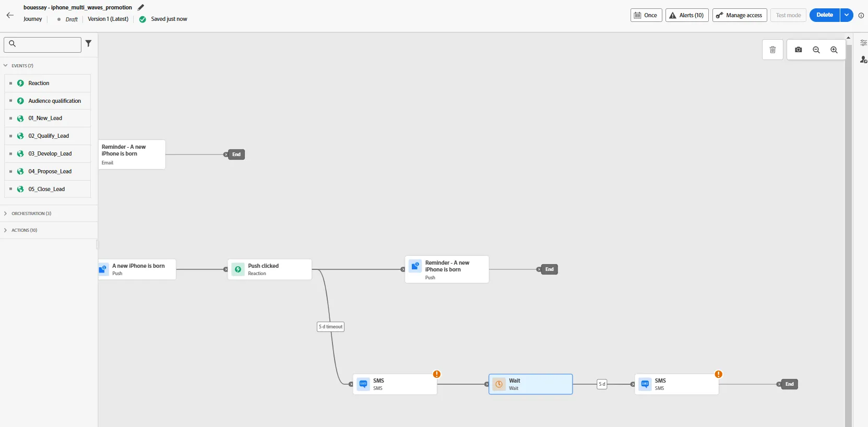Select the 05_Close_Lead event
Screen dimensions: 868x427
(x=47, y=189)
